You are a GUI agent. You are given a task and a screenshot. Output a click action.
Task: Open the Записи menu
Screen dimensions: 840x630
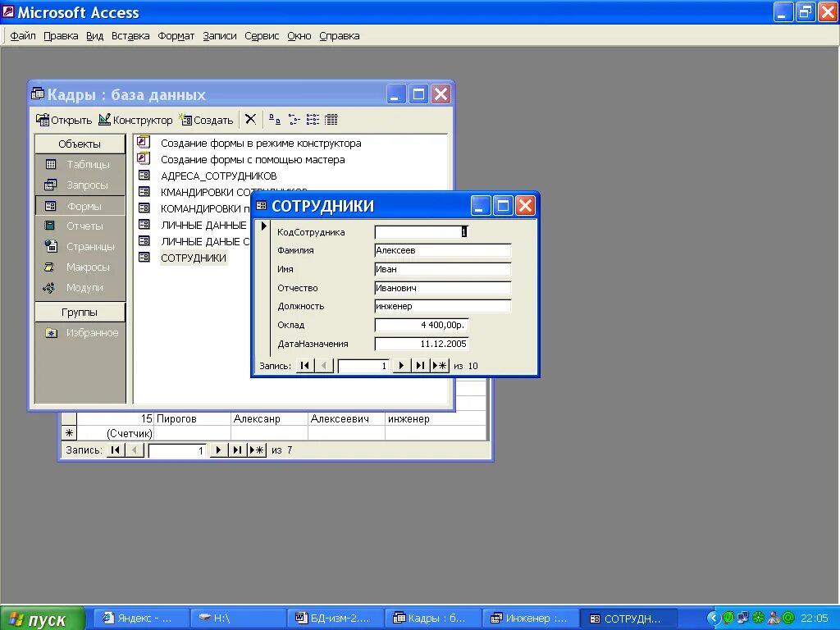(220, 36)
